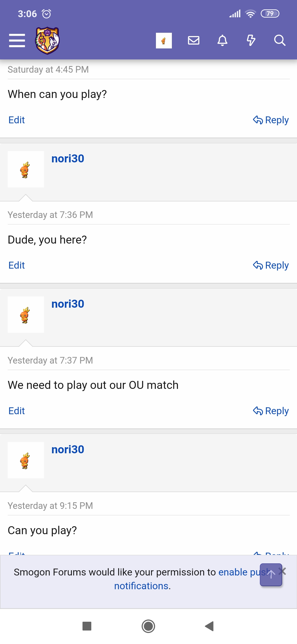
Task: Open alerts bell notifications
Action: 222,40
